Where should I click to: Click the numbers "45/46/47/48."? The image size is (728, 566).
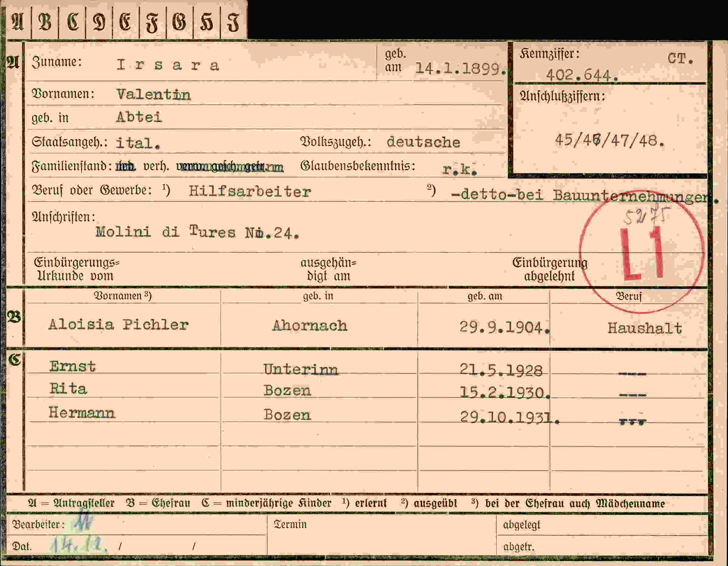coord(610,140)
